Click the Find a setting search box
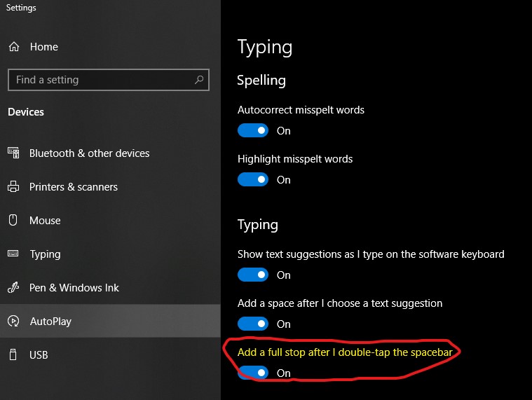 coord(109,80)
